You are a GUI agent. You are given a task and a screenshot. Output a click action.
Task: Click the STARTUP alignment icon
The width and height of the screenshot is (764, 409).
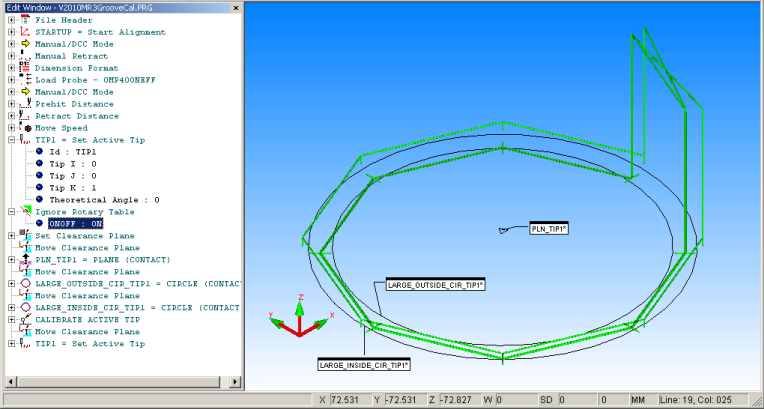tap(25, 32)
